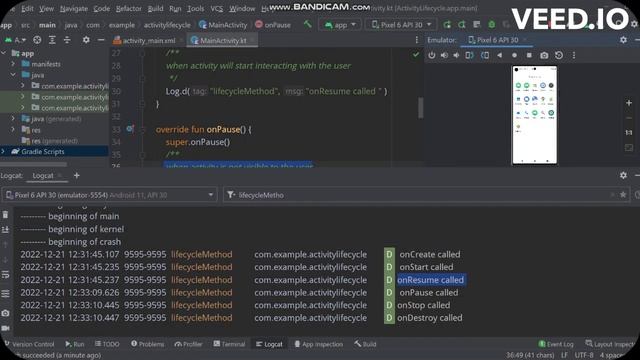Clear logcat with trash icon
The width and height of the screenshot is (640, 360).
[x=5, y=215]
